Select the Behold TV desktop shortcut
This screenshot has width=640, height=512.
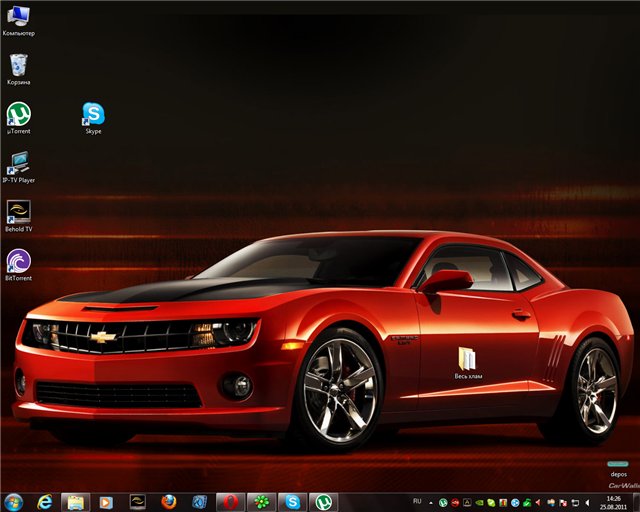18,216
